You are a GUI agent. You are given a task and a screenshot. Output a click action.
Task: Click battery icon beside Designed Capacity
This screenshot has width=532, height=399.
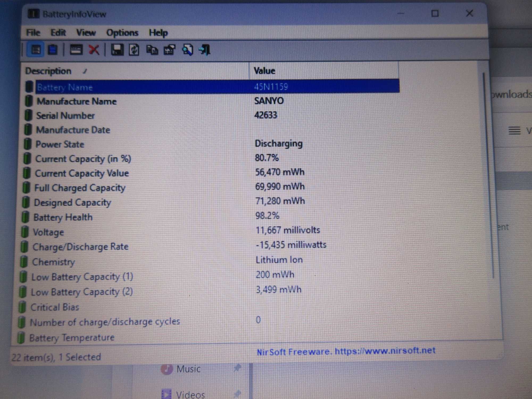[25, 202]
